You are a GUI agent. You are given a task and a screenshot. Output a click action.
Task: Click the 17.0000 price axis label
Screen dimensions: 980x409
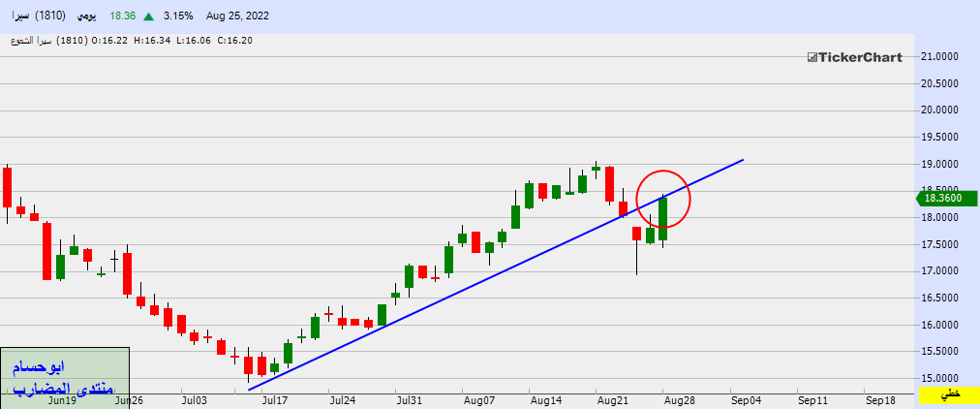click(x=941, y=271)
